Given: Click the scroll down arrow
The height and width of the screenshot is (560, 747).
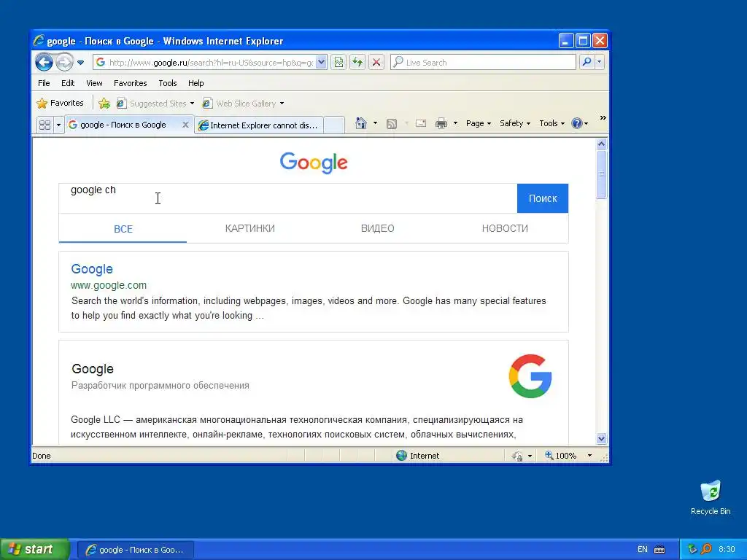Looking at the screenshot, I should pos(601,438).
